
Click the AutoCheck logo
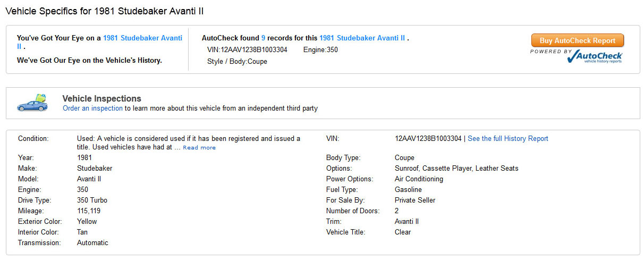pos(595,56)
